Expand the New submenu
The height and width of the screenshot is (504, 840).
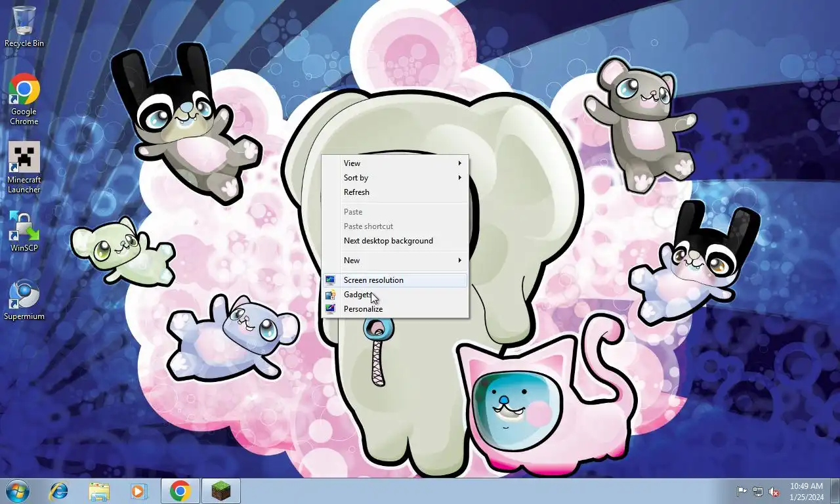click(x=395, y=261)
